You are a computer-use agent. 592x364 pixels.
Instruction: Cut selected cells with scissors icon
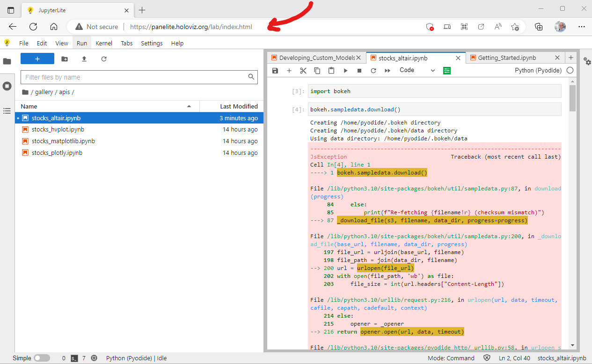[x=303, y=70]
